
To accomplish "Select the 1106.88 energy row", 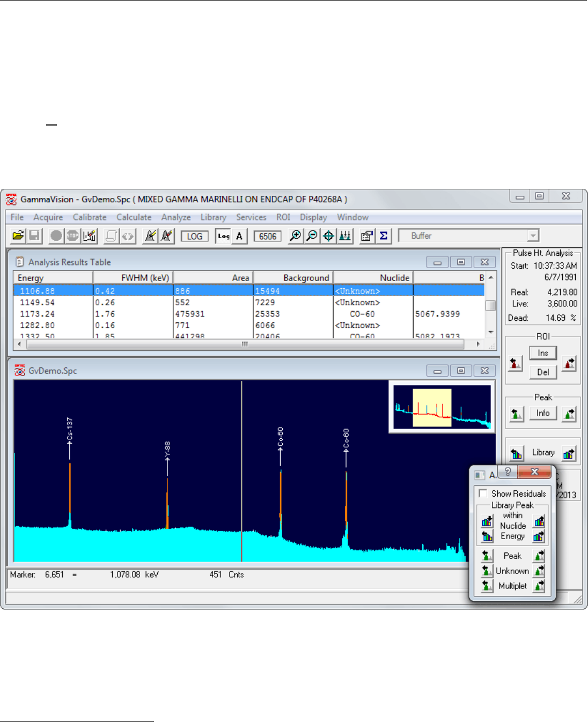I will coord(249,291).
